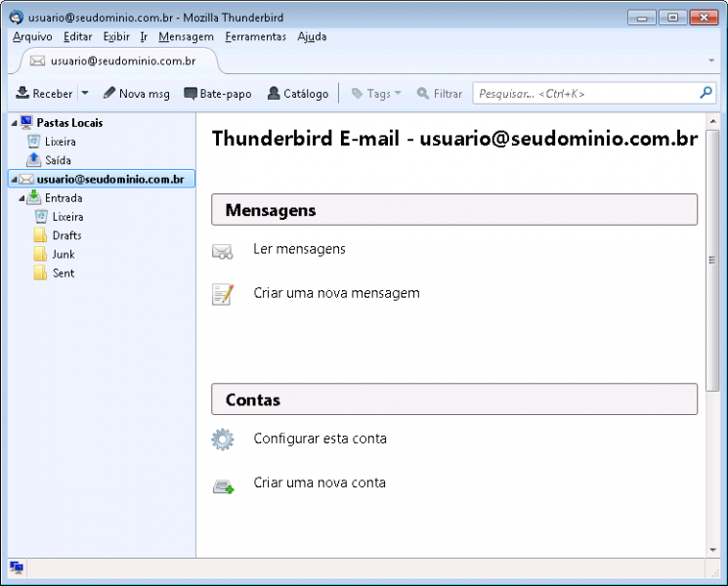The height and width of the screenshot is (586, 728).
Task: Open the Mensagem menu
Action: 186,37
